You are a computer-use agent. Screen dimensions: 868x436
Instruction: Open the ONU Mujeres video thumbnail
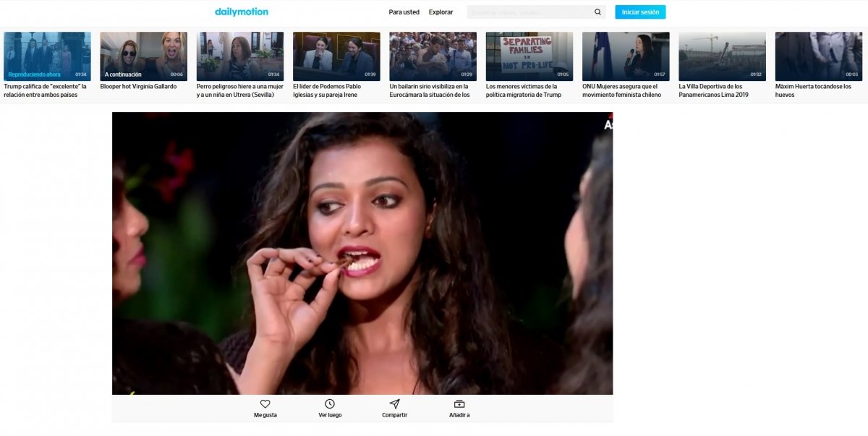(x=626, y=56)
